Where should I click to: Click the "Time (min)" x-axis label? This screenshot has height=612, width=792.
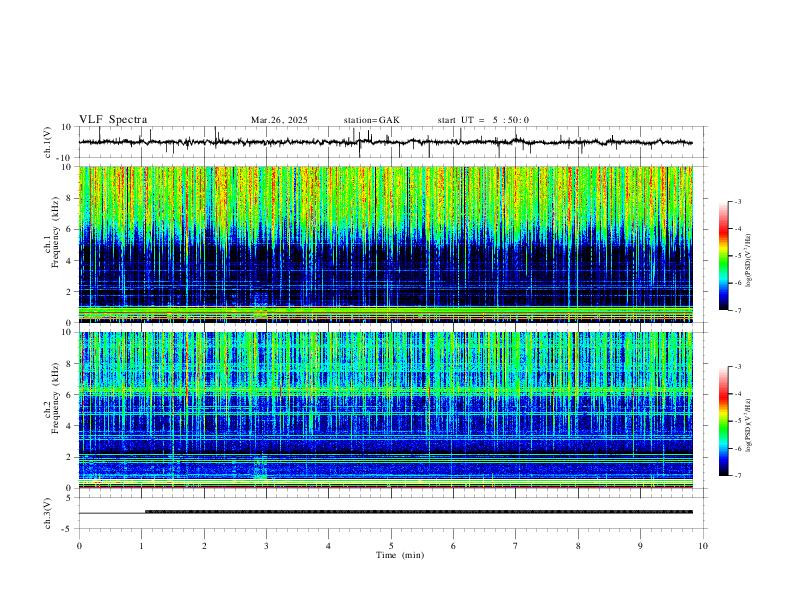click(x=400, y=555)
